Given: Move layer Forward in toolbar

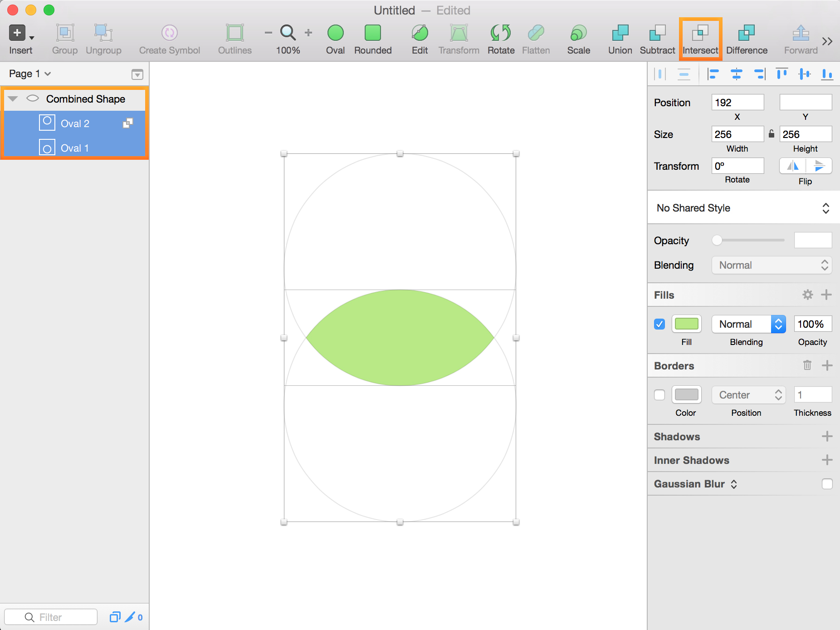Looking at the screenshot, I should tap(801, 33).
